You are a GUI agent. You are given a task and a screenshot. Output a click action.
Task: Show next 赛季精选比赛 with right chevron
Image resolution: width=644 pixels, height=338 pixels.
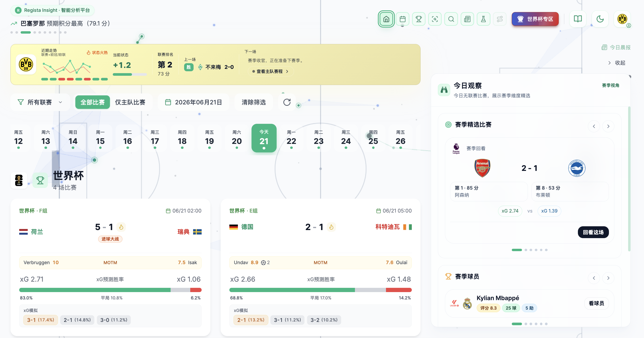point(608,126)
